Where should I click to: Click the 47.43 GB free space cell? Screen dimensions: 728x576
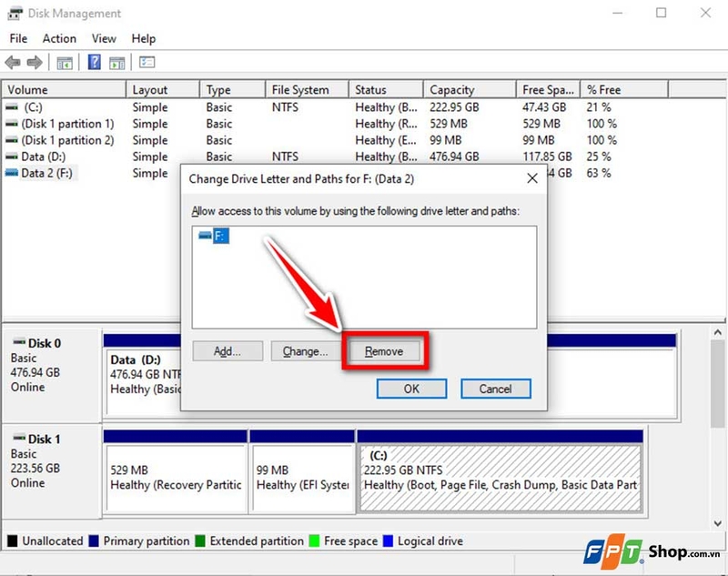(x=544, y=107)
